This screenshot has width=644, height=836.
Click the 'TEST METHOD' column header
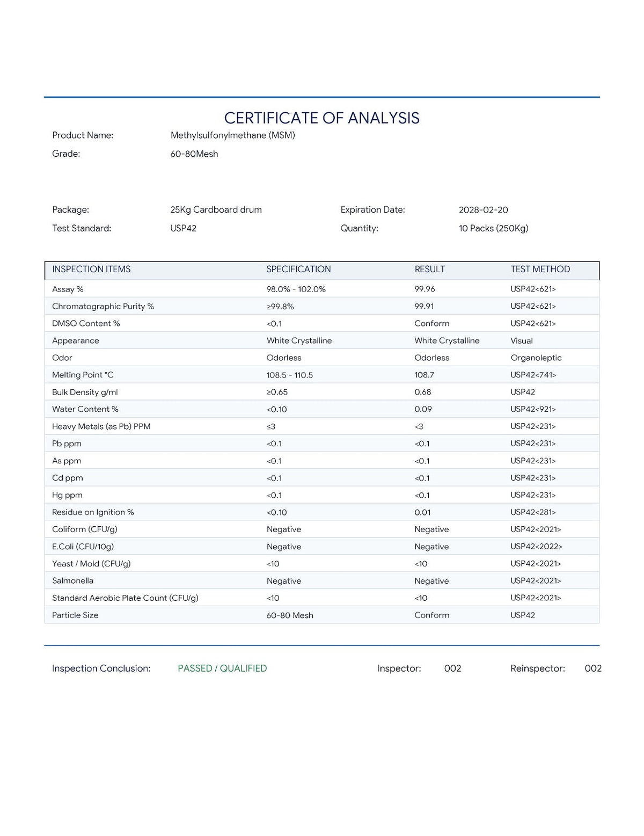[540, 270]
